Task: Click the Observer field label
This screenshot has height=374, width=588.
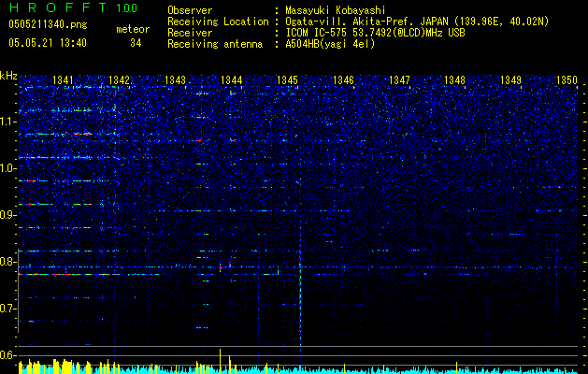Action: click(x=190, y=10)
